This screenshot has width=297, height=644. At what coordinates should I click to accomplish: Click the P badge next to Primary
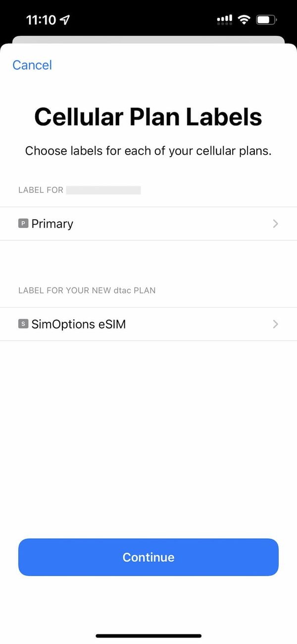pyautogui.click(x=23, y=223)
